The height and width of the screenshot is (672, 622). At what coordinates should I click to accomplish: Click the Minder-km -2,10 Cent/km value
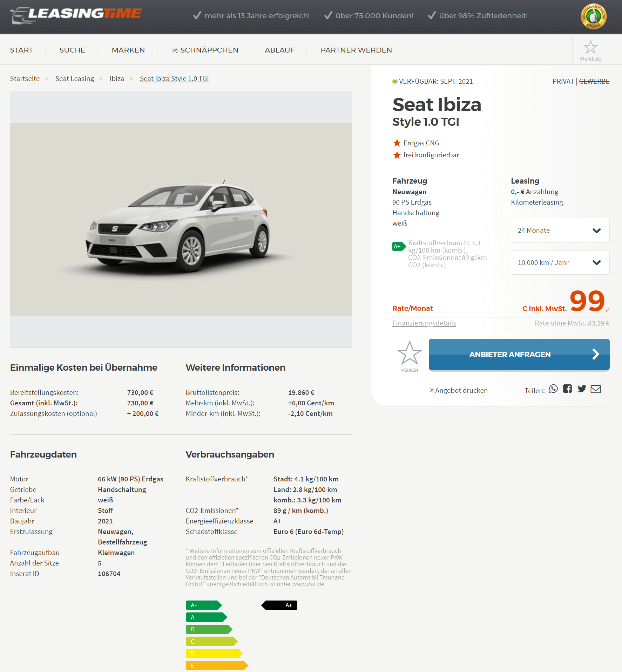[x=310, y=413]
